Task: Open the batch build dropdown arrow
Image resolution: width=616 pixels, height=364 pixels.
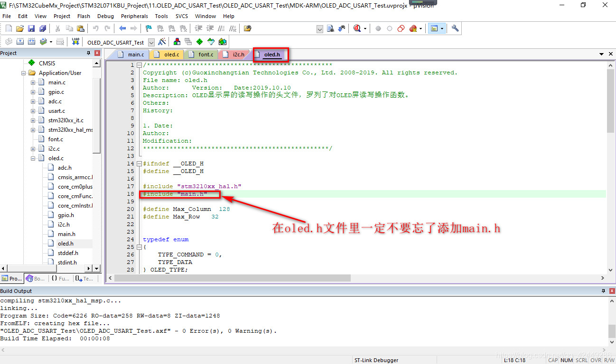Action: tap(51, 42)
